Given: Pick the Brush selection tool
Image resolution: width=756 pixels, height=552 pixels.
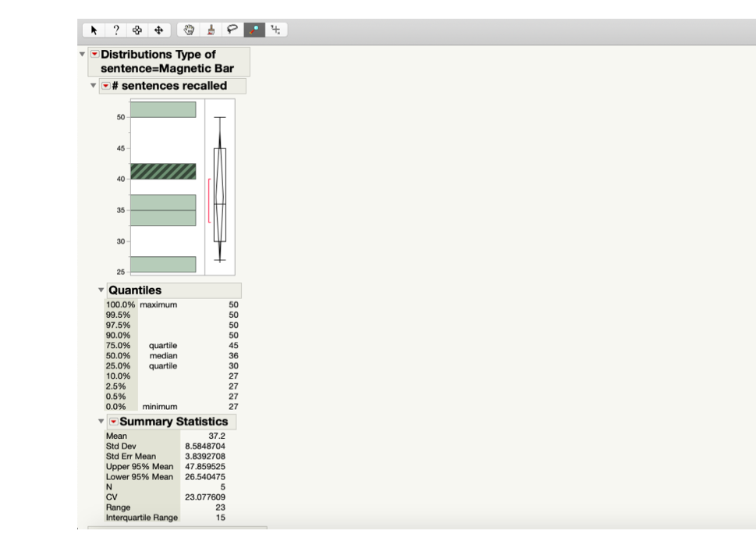Looking at the screenshot, I should tap(211, 30).
